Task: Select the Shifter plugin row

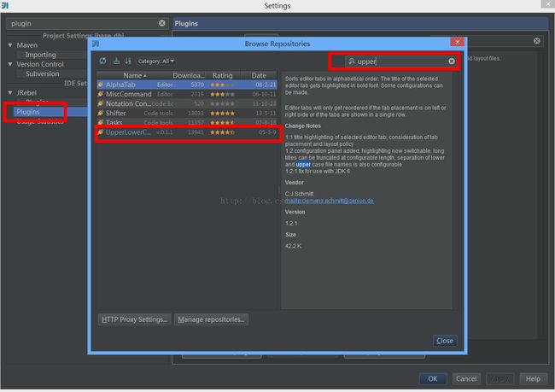Action: tap(187, 114)
